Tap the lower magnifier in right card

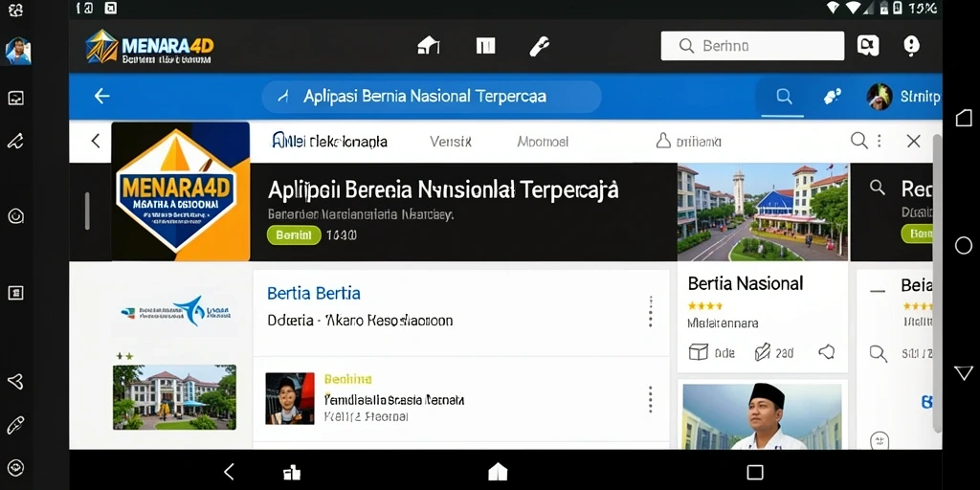[x=879, y=354]
